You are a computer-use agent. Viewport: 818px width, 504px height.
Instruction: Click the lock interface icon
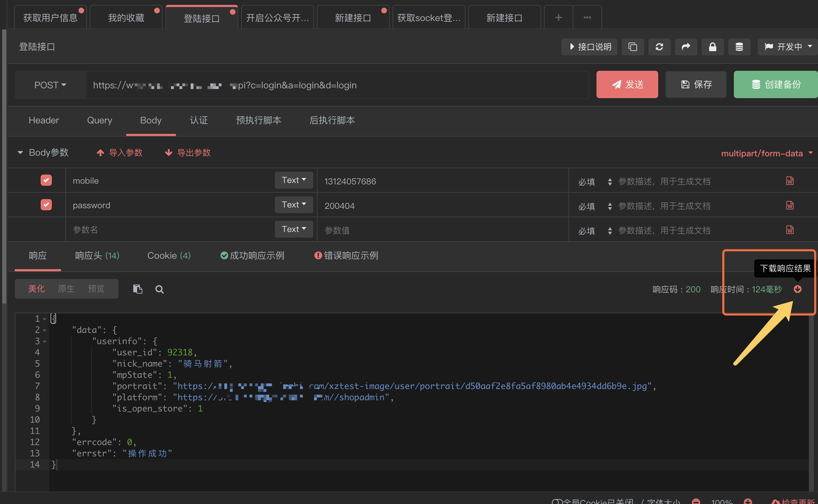click(713, 47)
